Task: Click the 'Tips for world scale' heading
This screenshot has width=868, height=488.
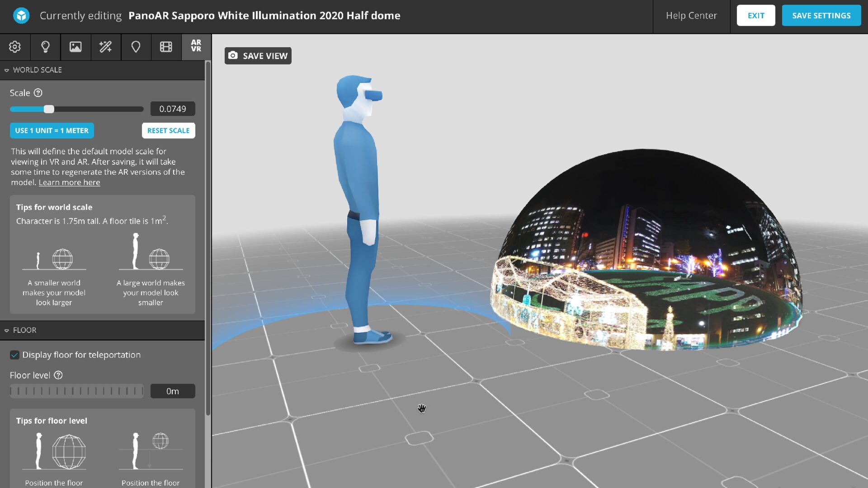Action: click(54, 207)
